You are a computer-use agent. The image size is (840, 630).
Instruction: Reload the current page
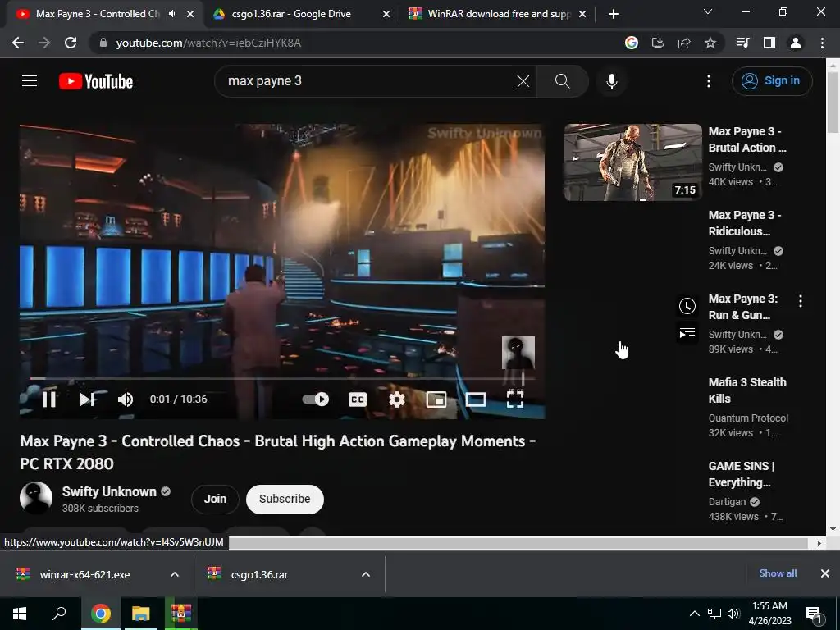point(71,43)
